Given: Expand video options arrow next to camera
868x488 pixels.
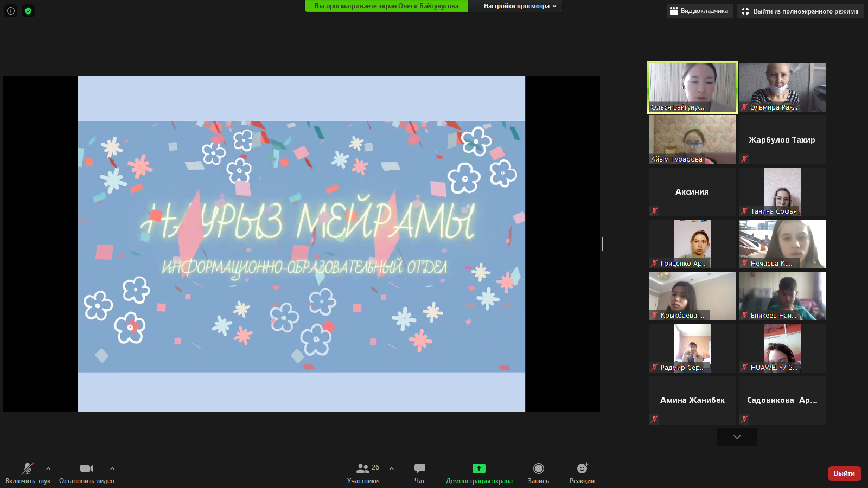Looking at the screenshot, I should 112,468.
